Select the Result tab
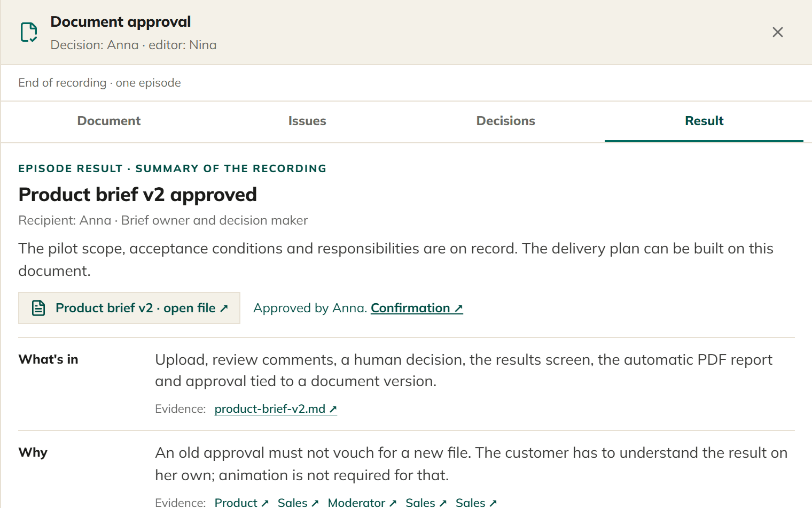Viewport: 812px width, 508px height. tap(704, 121)
